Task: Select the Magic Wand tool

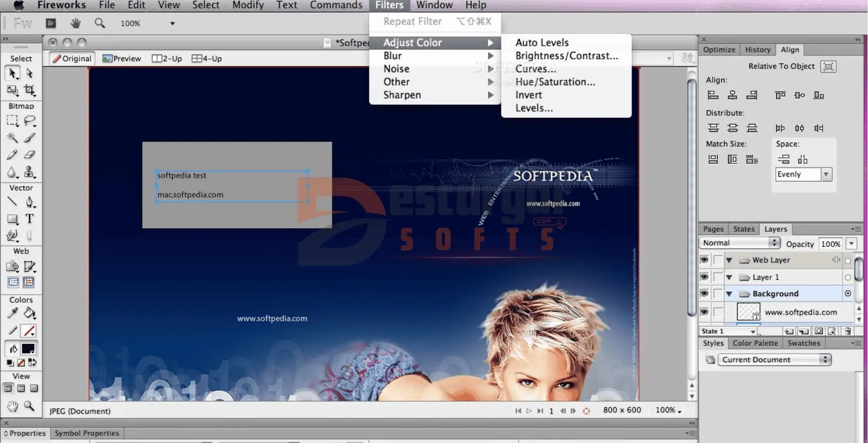Action: click(12, 138)
